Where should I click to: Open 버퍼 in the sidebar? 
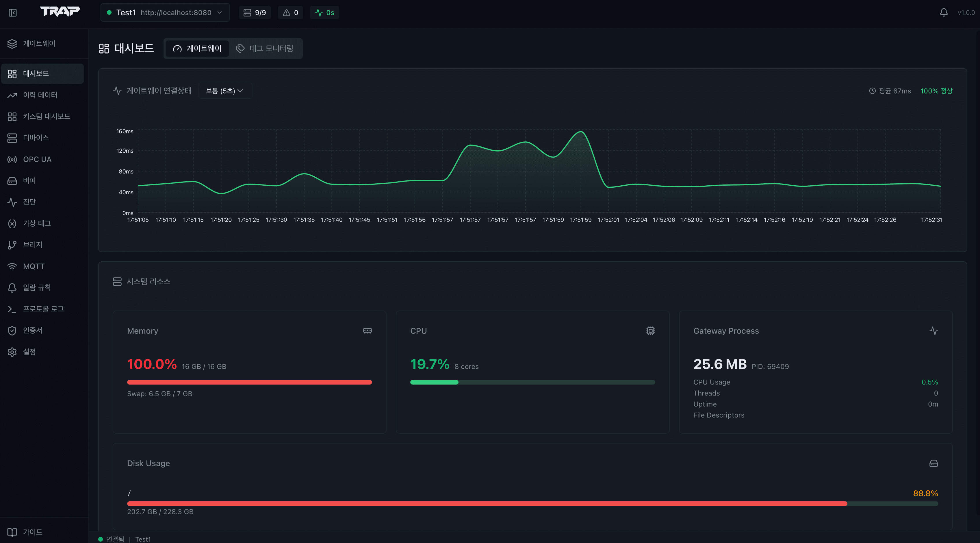pyautogui.click(x=42, y=180)
